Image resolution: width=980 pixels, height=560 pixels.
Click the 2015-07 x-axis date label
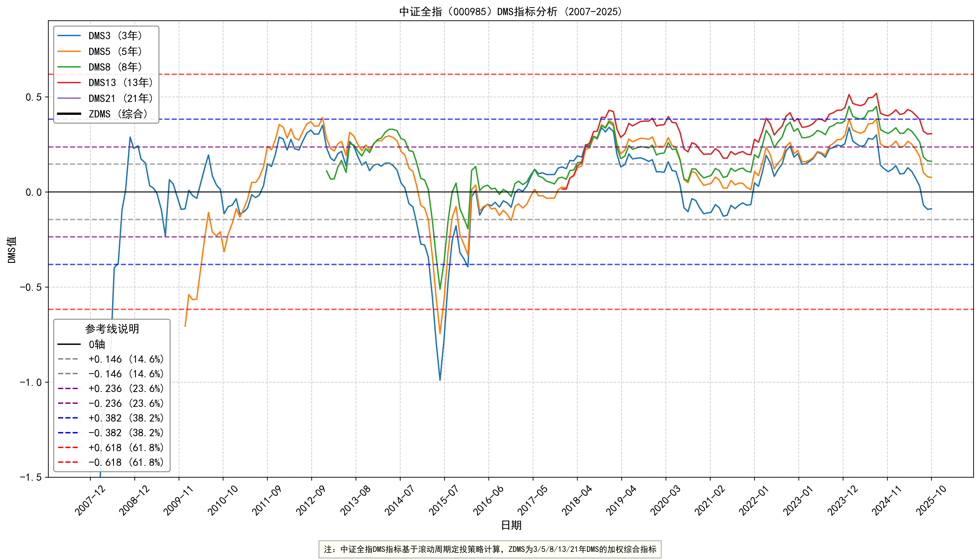click(x=444, y=500)
